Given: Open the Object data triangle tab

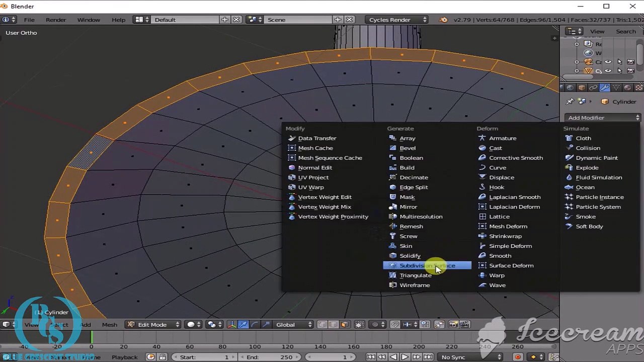Looking at the screenshot, I should click(x=616, y=87).
